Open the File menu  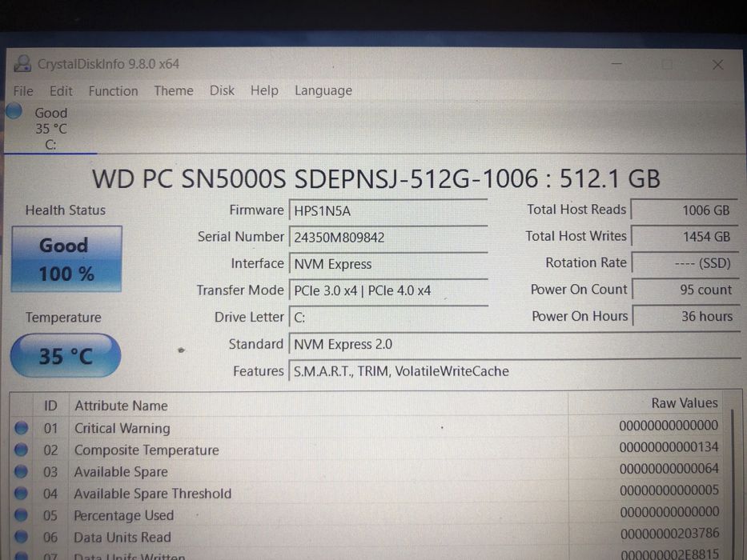click(23, 91)
